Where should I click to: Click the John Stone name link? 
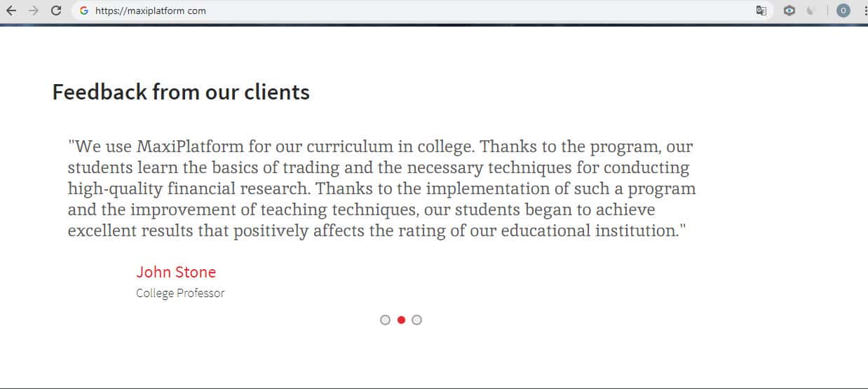pos(176,272)
